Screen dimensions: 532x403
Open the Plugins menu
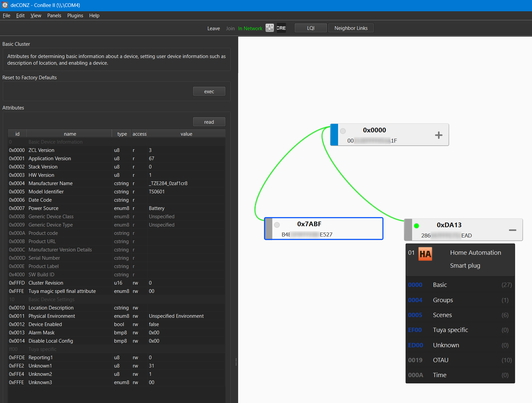click(x=75, y=16)
